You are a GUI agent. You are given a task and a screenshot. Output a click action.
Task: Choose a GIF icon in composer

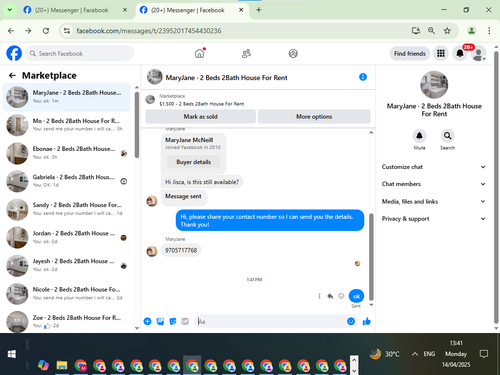[x=185, y=321]
